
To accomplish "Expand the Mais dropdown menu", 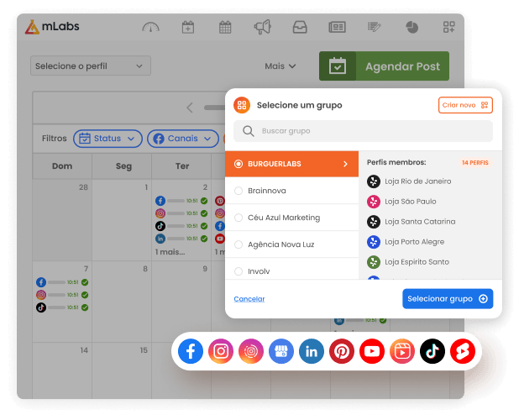I will tap(280, 66).
